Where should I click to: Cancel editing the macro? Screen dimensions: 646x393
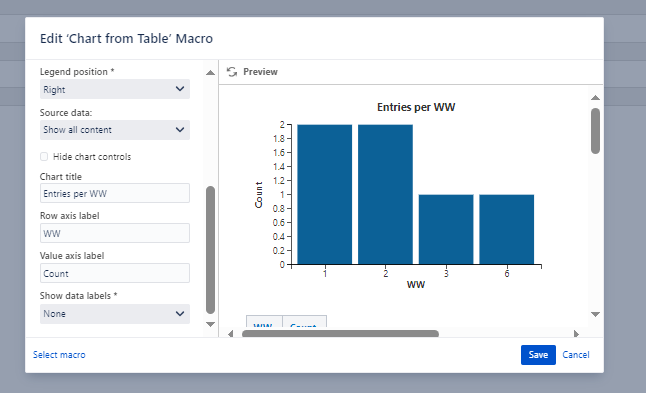[576, 355]
